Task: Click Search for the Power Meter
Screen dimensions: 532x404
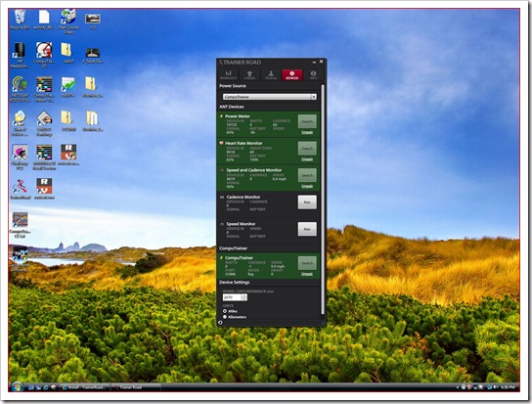Action: [x=307, y=121]
